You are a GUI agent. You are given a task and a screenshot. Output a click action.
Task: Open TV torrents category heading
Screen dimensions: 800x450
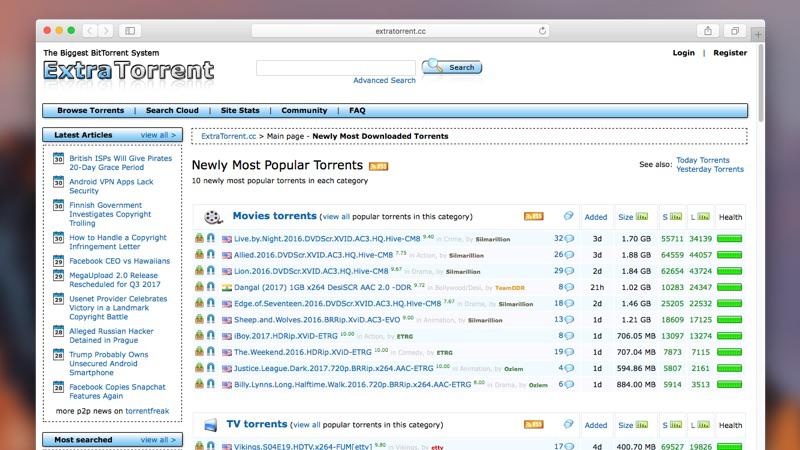(x=257, y=424)
